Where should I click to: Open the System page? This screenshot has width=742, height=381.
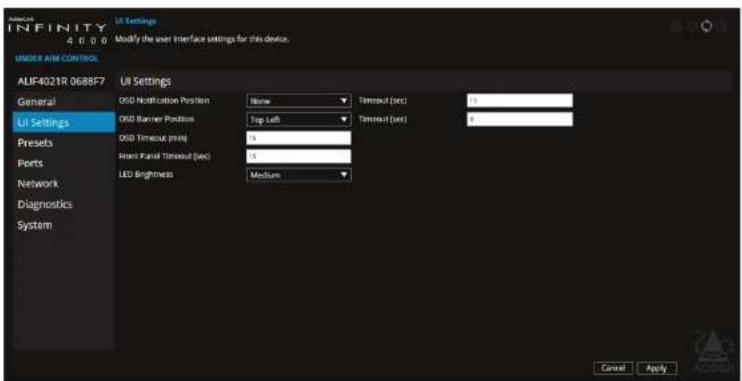(64, 225)
